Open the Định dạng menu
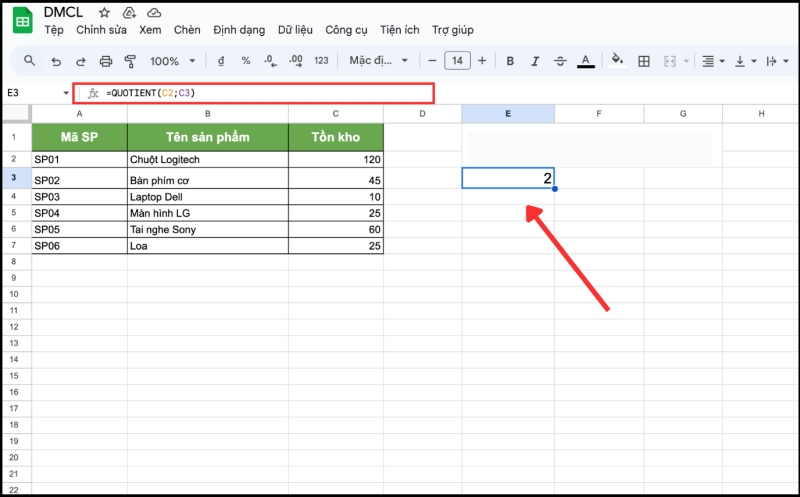Image resolution: width=800 pixels, height=497 pixels. pyautogui.click(x=238, y=30)
